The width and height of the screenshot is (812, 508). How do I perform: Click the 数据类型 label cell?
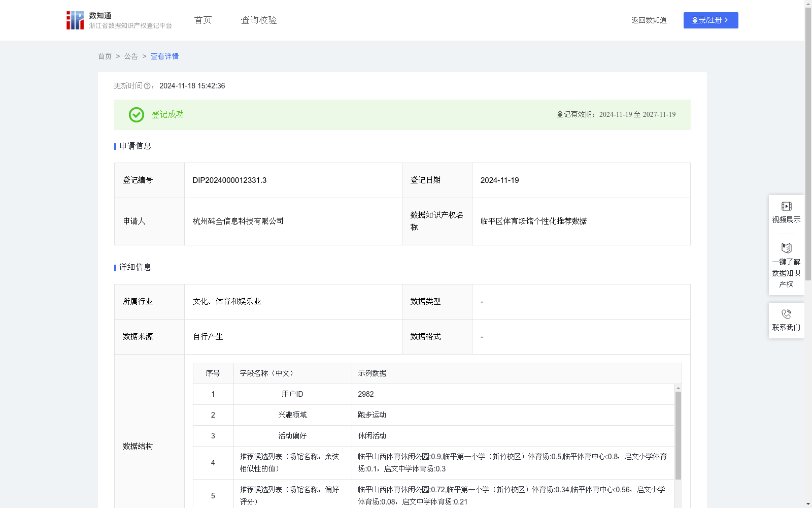(x=437, y=302)
